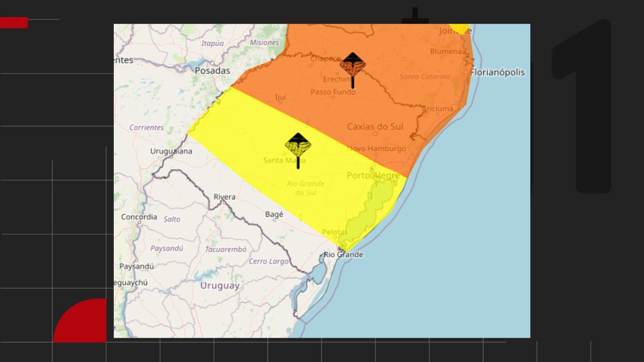This screenshot has height=362, width=644.
Task: Click the Santa Catarina state label
Action: (x=425, y=77)
